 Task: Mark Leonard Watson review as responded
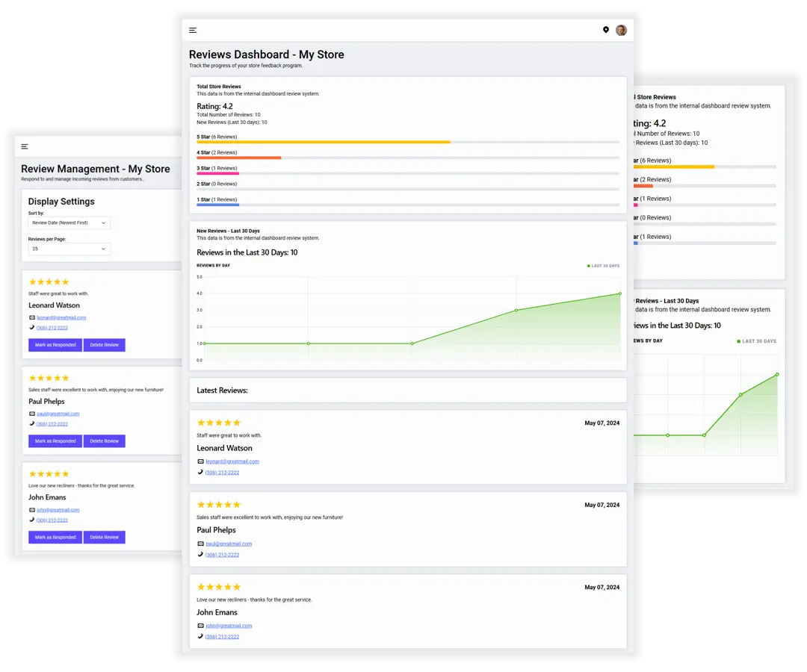[55, 345]
